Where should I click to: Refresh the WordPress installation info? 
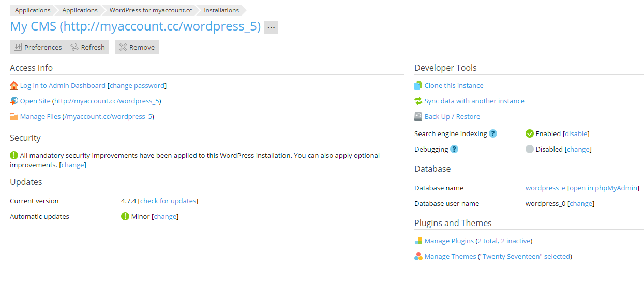(88, 47)
